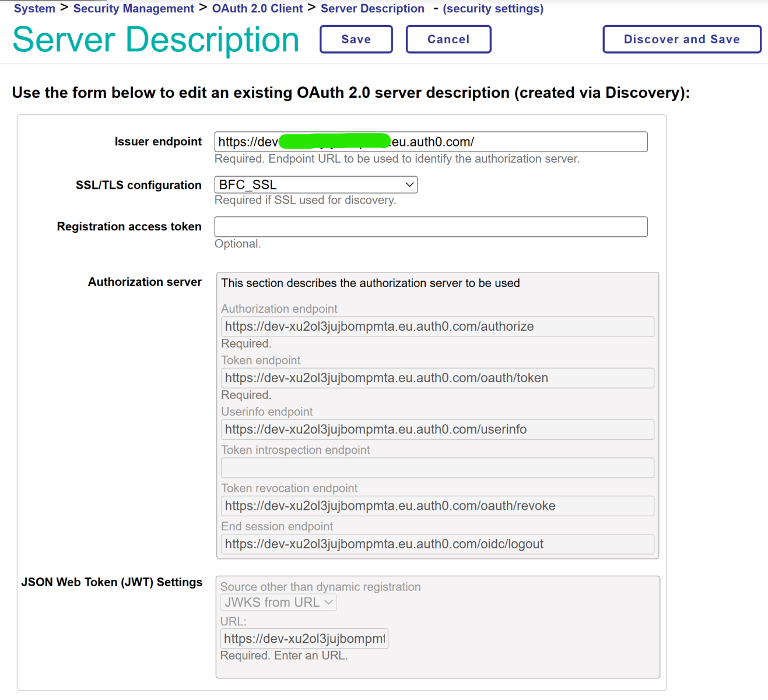Click the Userinfo endpoint field
The height and width of the screenshot is (700, 768).
(x=437, y=429)
